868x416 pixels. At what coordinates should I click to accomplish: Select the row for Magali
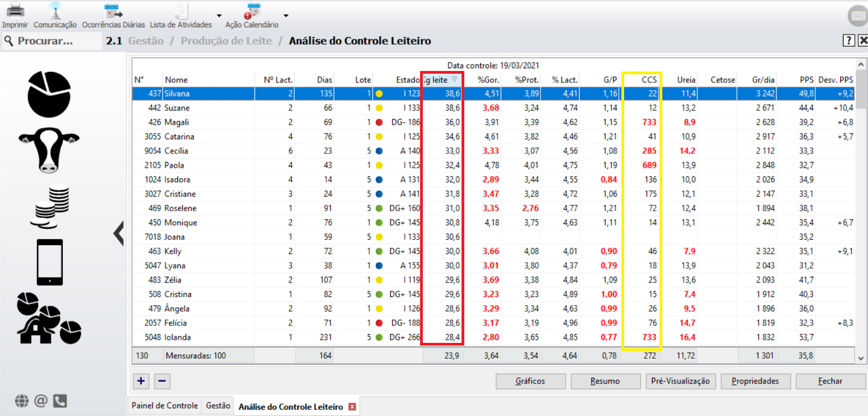(x=494, y=122)
